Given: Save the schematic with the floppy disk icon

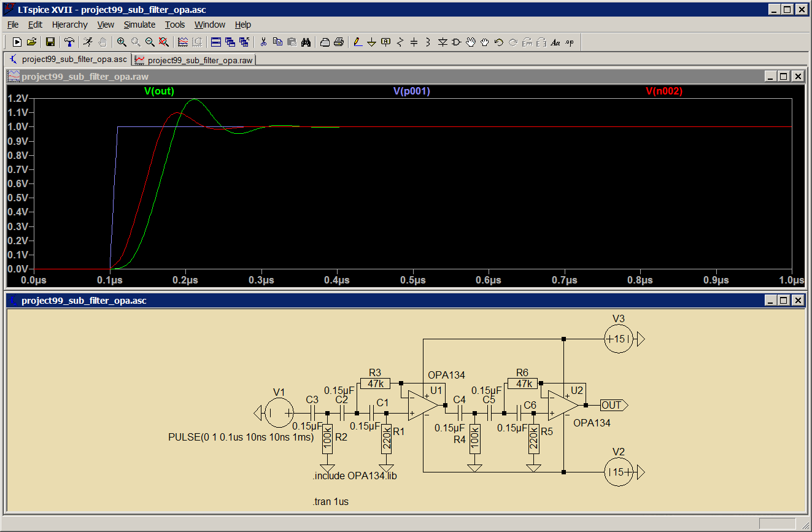Looking at the screenshot, I should coord(50,42).
